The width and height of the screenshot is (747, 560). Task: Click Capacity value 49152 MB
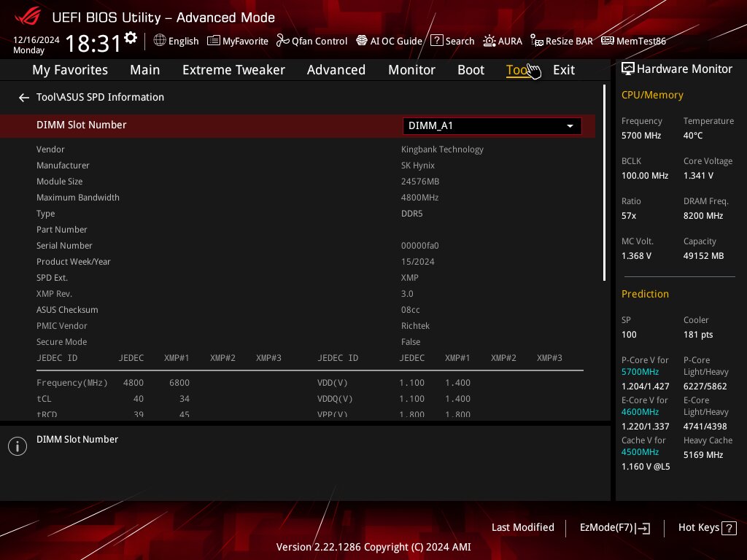704,256
